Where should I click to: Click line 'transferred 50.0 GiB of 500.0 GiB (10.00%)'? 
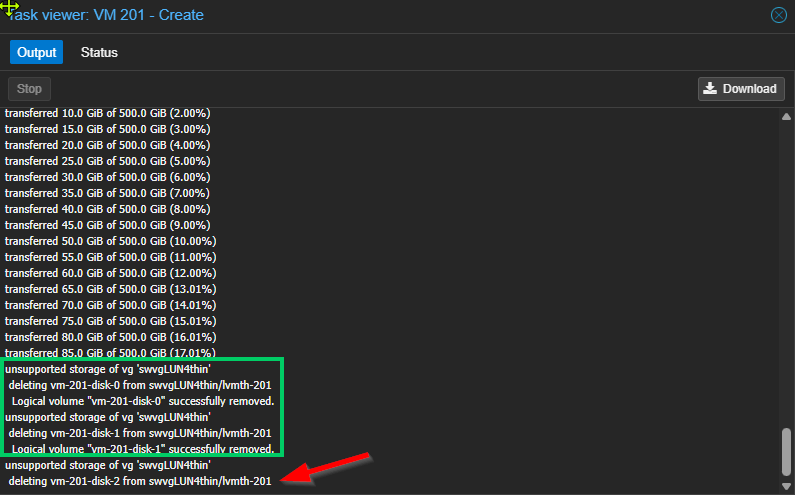point(111,241)
